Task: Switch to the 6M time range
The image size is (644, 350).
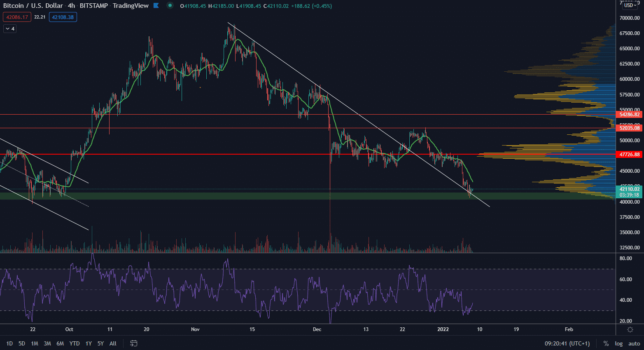Action: (60, 343)
